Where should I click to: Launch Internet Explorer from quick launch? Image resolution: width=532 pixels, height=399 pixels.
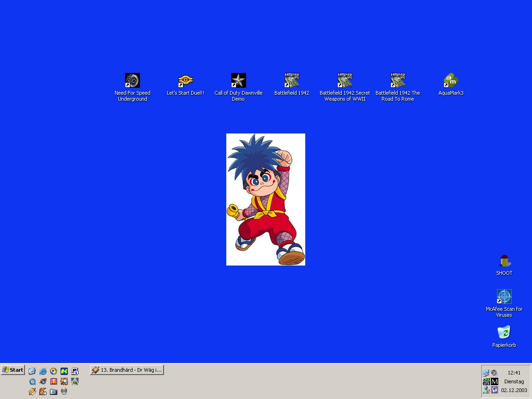click(43, 371)
